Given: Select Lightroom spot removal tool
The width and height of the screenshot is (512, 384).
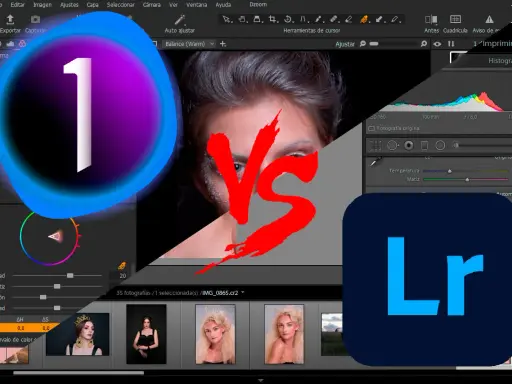Looking at the screenshot, I should 393,146.
